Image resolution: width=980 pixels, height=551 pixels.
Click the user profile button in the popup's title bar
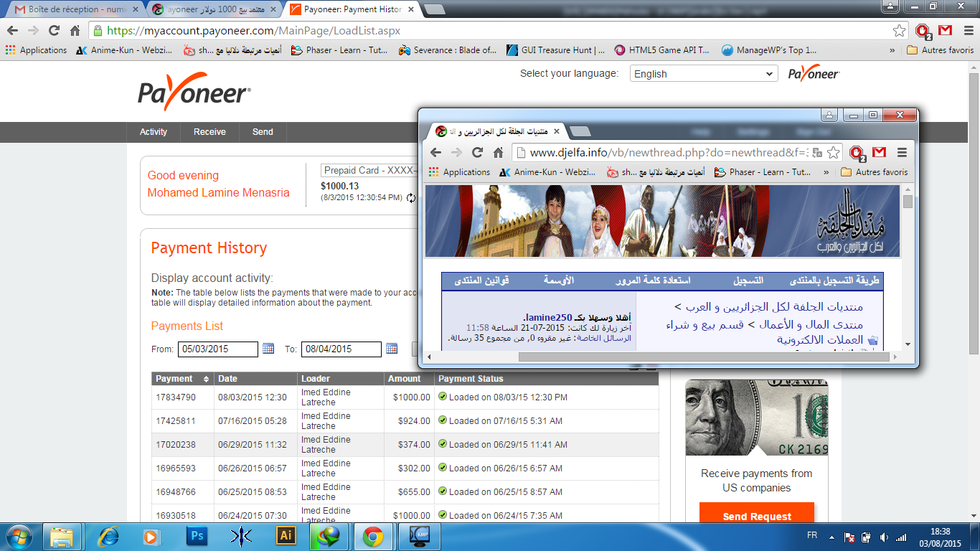coord(830,116)
